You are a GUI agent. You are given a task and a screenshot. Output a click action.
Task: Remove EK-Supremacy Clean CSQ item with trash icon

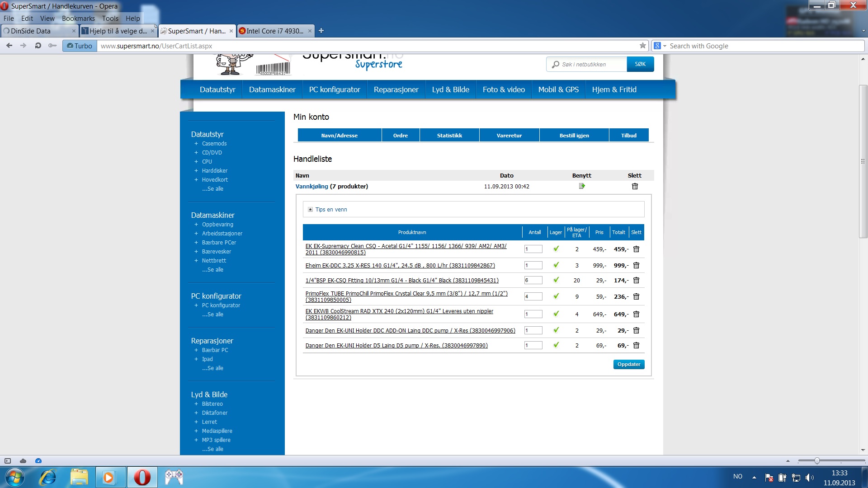(636, 249)
